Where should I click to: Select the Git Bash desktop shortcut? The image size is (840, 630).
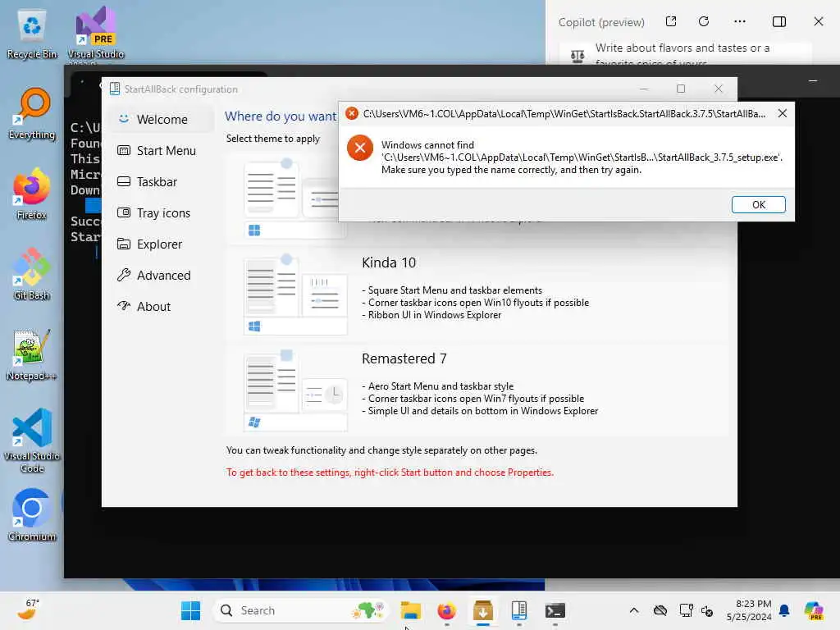[32, 274]
